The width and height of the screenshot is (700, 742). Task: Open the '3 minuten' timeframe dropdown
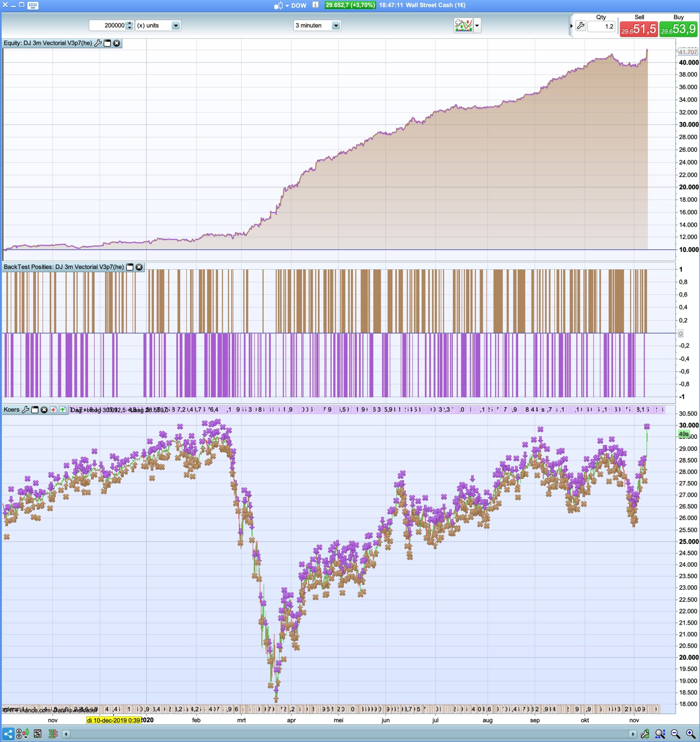tap(336, 25)
